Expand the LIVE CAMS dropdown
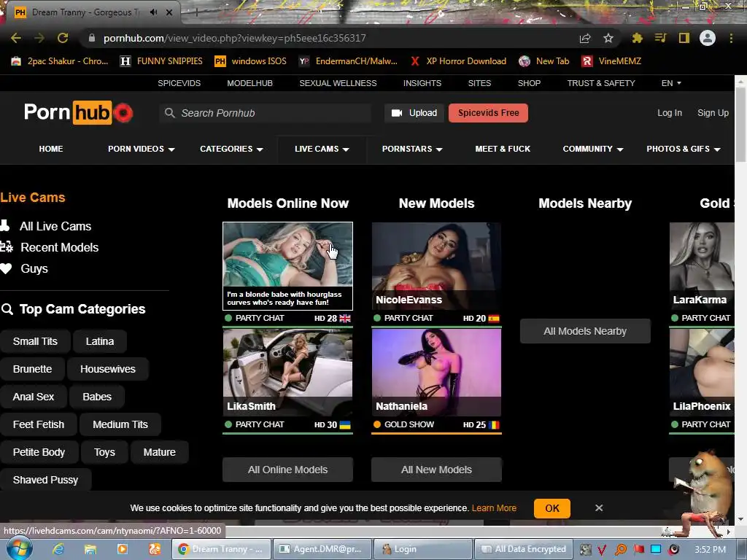747x560 pixels. pyautogui.click(x=322, y=149)
